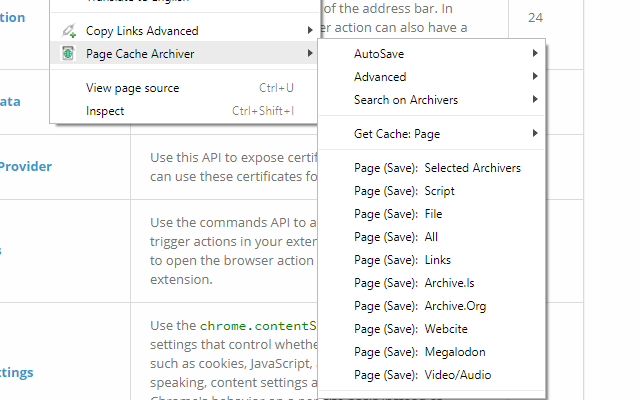Expand Get Cache: Page submenu arrow

(535, 133)
